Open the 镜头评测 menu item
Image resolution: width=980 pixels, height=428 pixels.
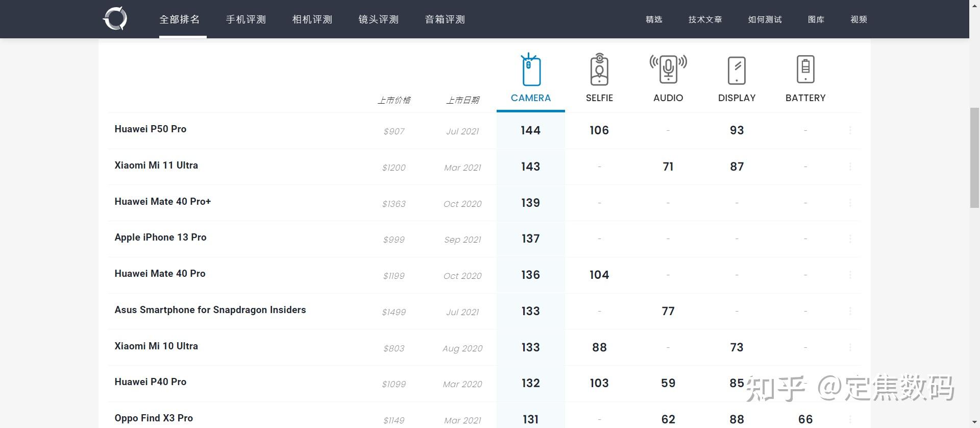coord(379,19)
